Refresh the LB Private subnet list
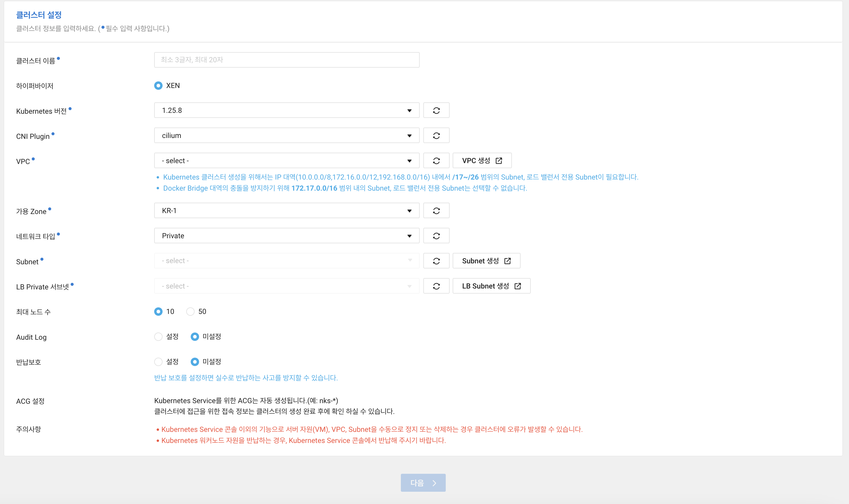The height and width of the screenshot is (504, 849). [x=436, y=286]
